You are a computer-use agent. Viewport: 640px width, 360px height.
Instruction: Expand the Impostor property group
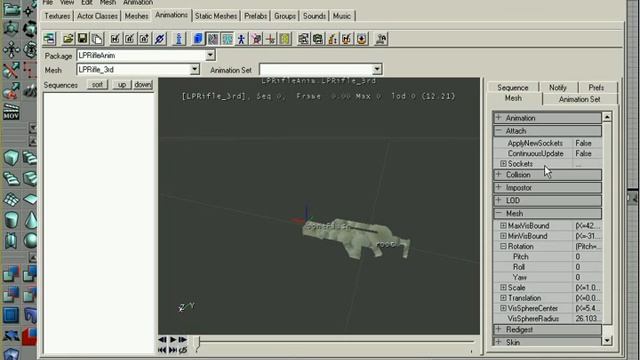[498, 187]
